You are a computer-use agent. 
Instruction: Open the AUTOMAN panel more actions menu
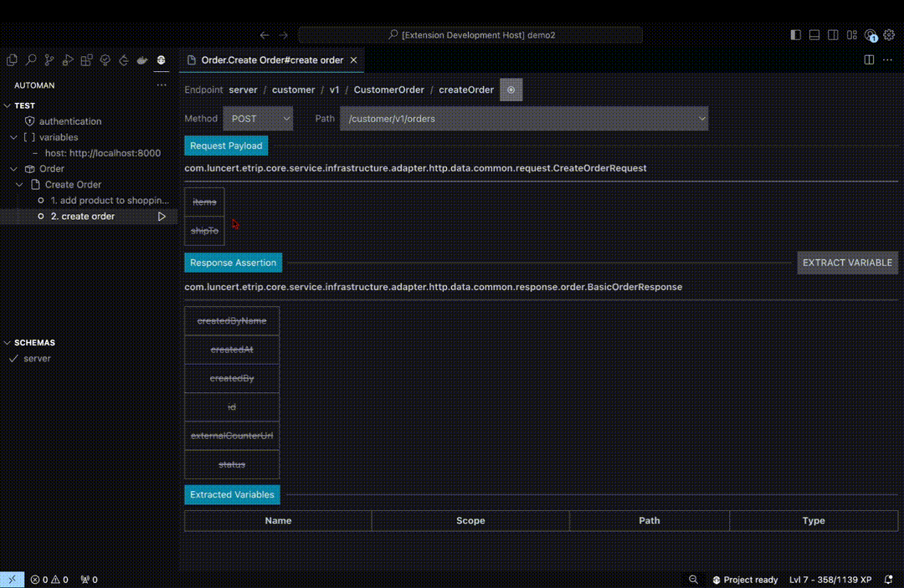tap(162, 84)
